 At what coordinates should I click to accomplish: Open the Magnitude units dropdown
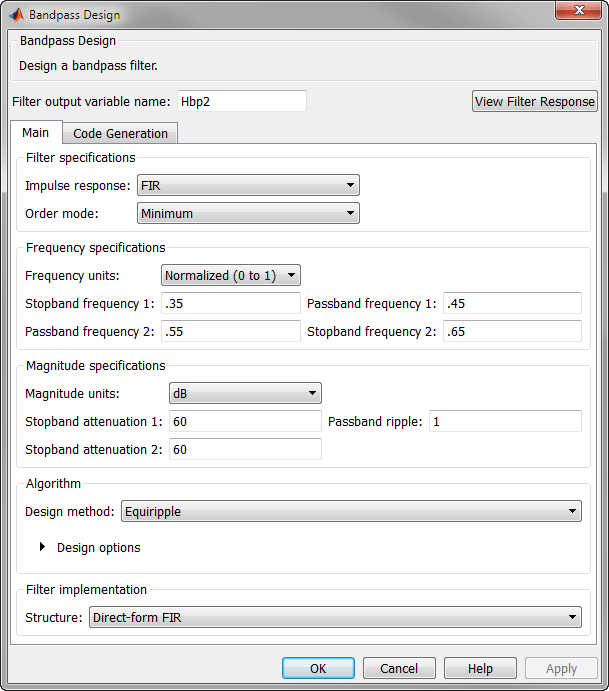245,393
